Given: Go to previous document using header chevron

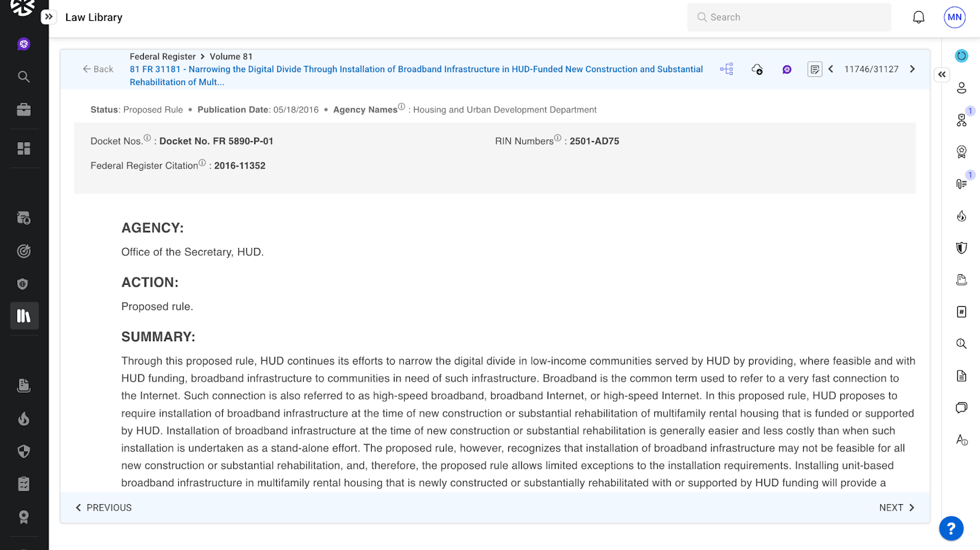Looking at the screenshot, I should [x=831, y=69].
